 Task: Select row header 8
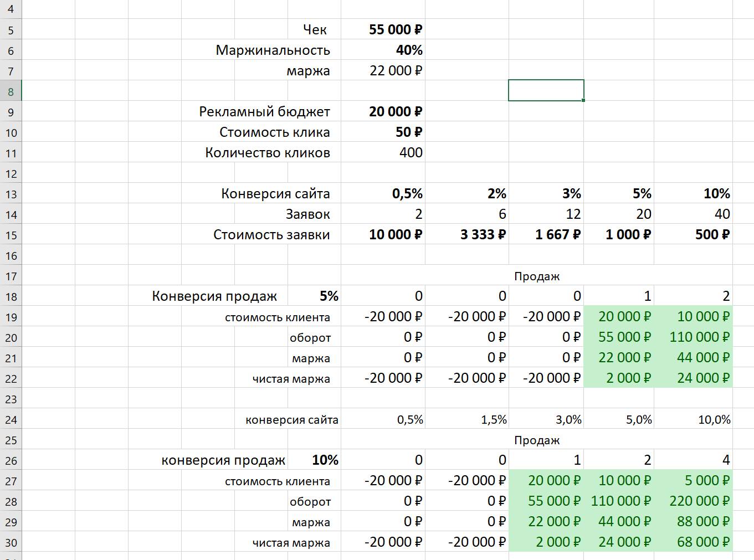pos(11,92)
